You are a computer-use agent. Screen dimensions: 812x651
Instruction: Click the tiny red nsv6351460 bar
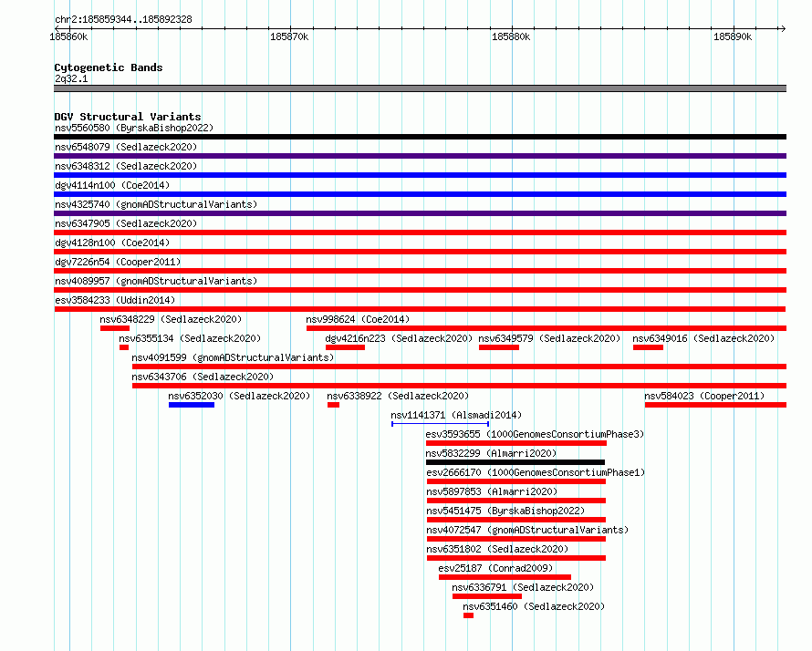(469, 615)
